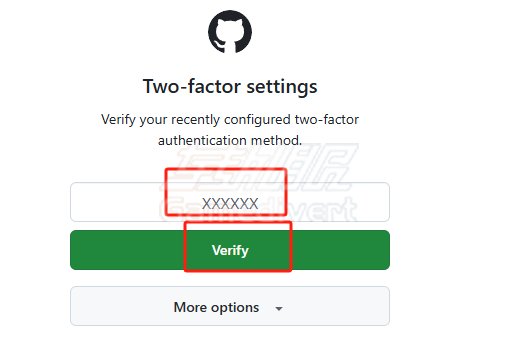519x364 pixels.
Task: Submit the code with the Verify button
Action: 230,250
